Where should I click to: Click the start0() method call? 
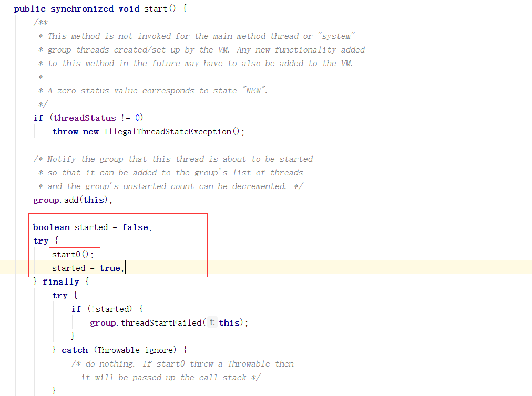tap(73, 255)
